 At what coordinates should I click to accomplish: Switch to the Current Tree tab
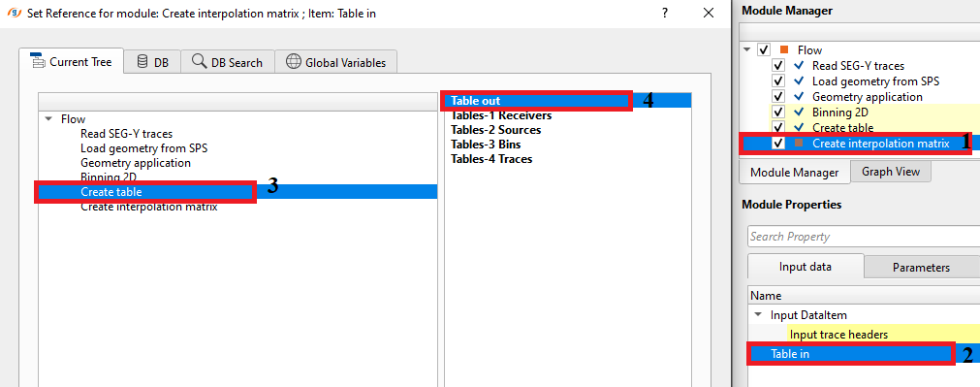[72, 62]
